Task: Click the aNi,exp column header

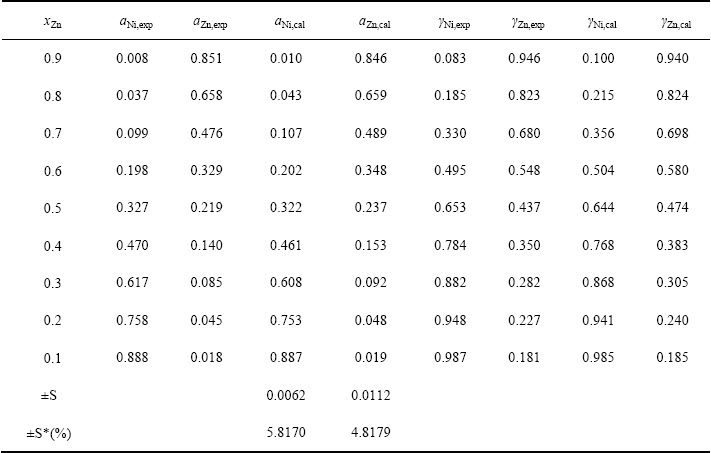Action: tap(132, 22)
